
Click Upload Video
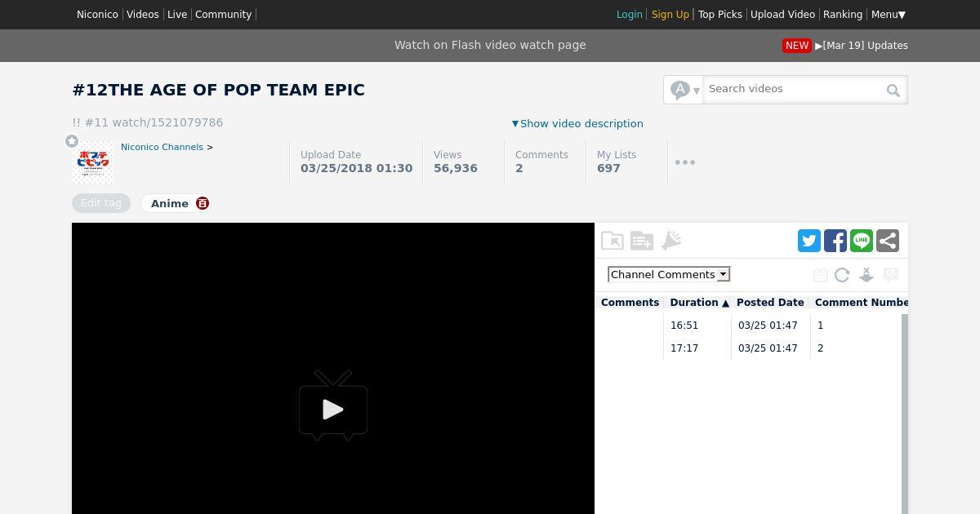782,15
